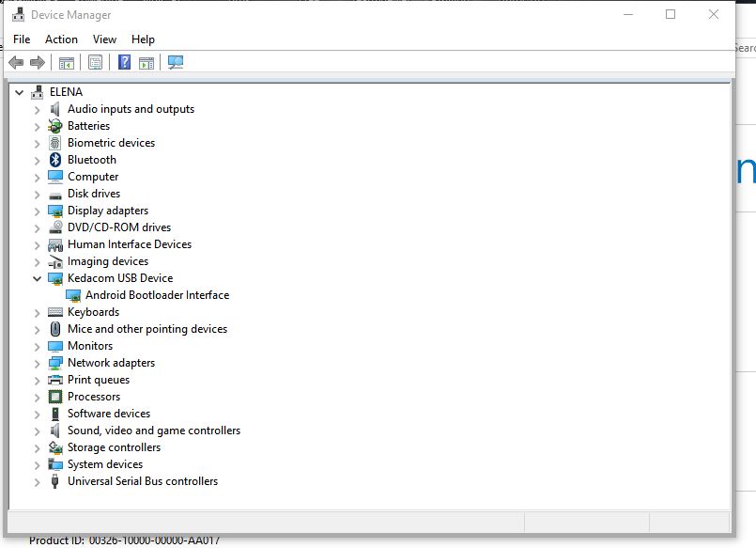
Task: Click the Show/Hide Console Tree icon
Action: click(x=67, y=63)
